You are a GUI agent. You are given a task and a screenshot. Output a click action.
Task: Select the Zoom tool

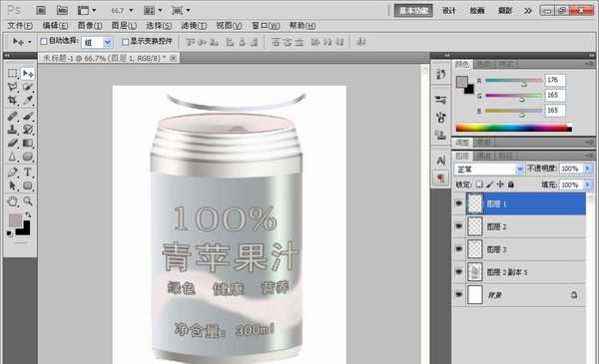[x=28, y=201]
